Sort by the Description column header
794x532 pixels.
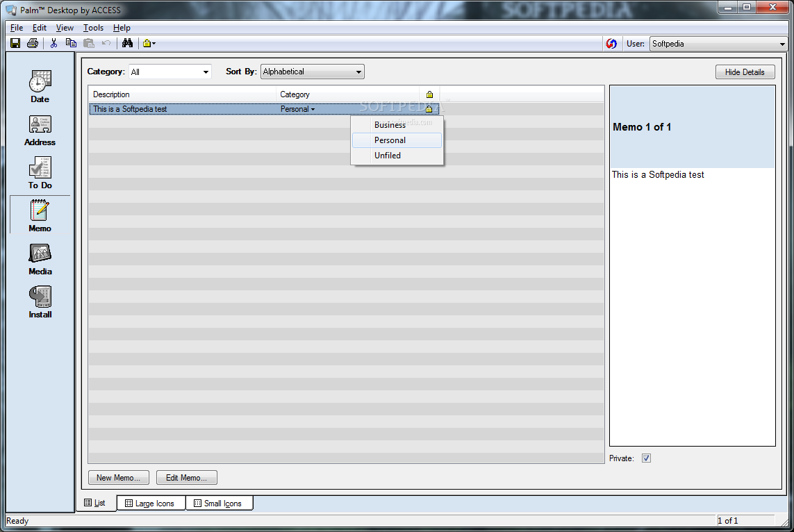pyautogui.click(x=182, y=94)
